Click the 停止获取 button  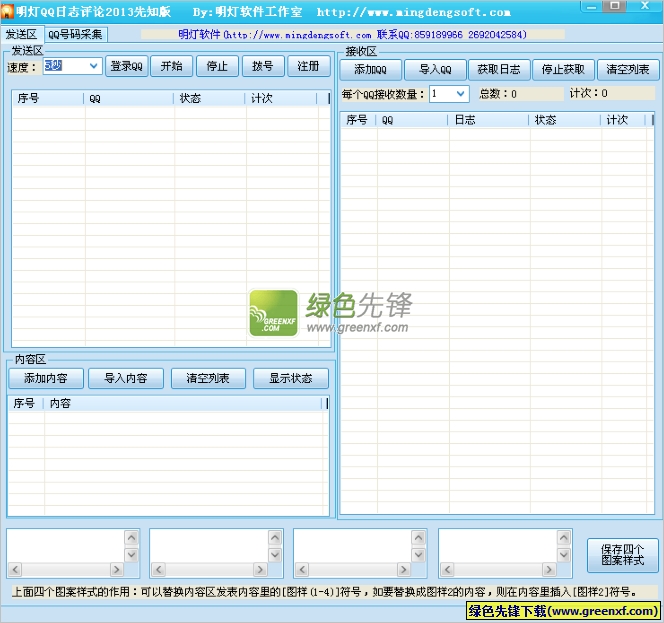(x=563, y=69)
